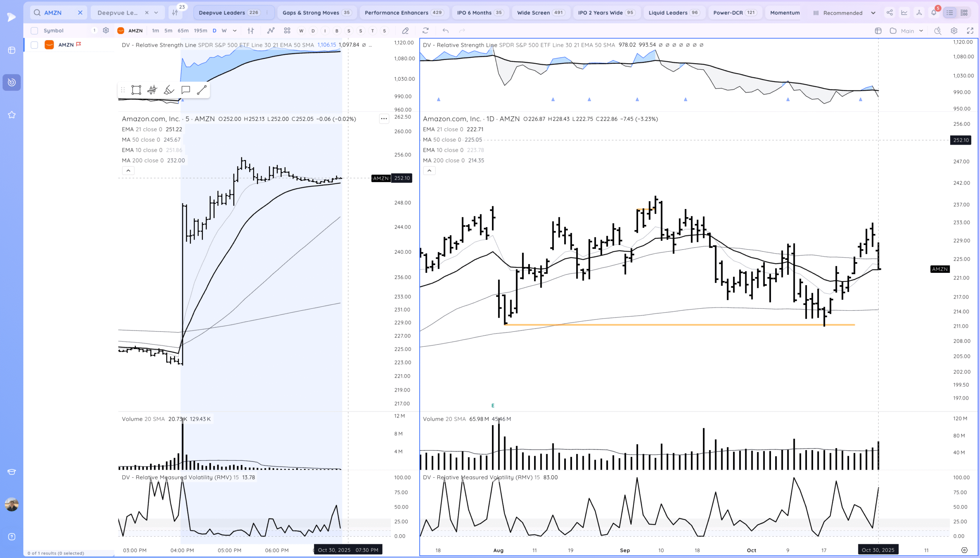Screen dimensions: 980x558
Task: Select the weekly W timeframe button
Action: coord(224,31)
